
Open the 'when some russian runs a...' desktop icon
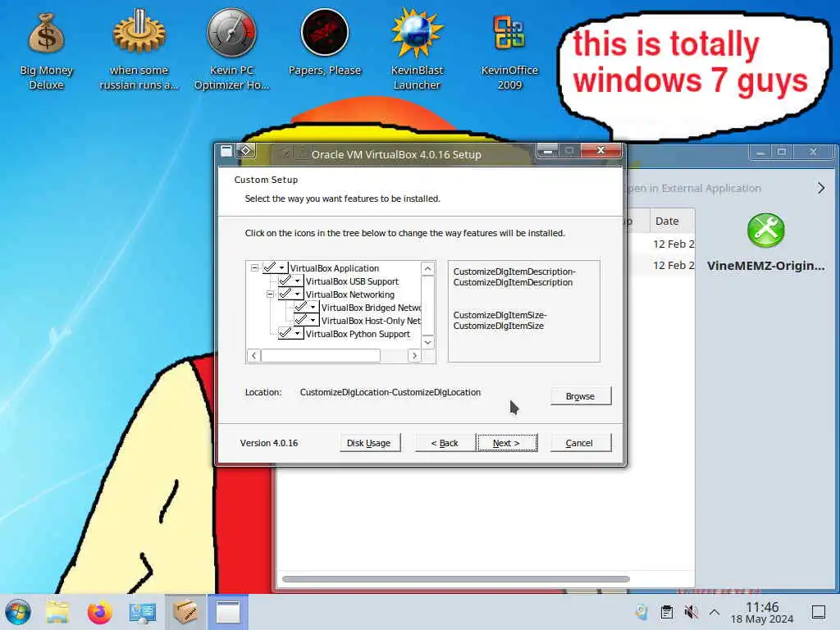coord(139,51)
